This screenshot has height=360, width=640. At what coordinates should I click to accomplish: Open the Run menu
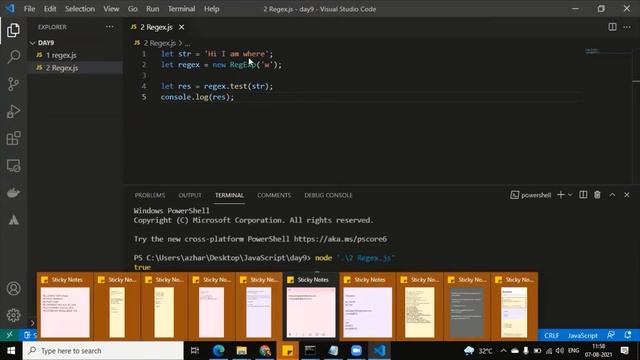[x=152, y=9]
